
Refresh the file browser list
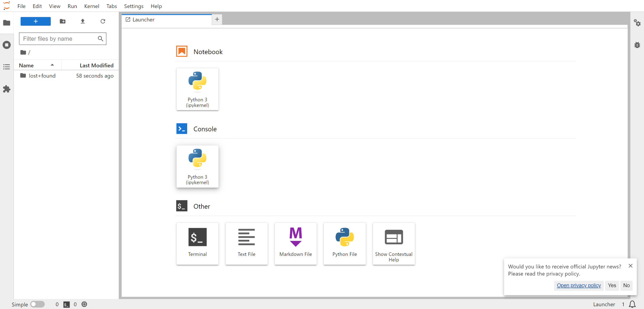103,21
